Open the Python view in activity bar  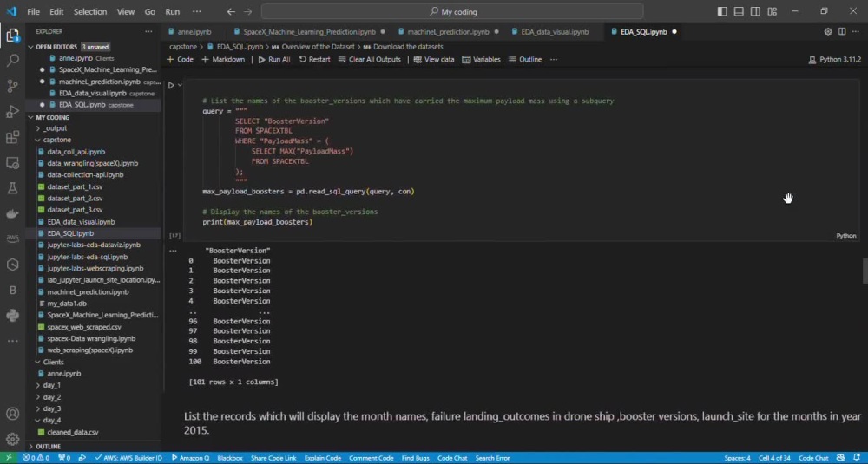click(x=12, y=315)
